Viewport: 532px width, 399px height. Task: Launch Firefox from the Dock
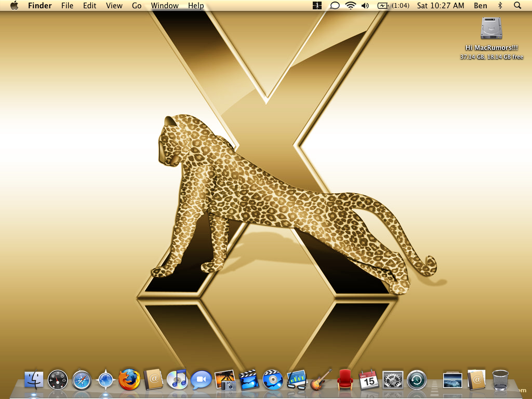[x=129, y=379]
